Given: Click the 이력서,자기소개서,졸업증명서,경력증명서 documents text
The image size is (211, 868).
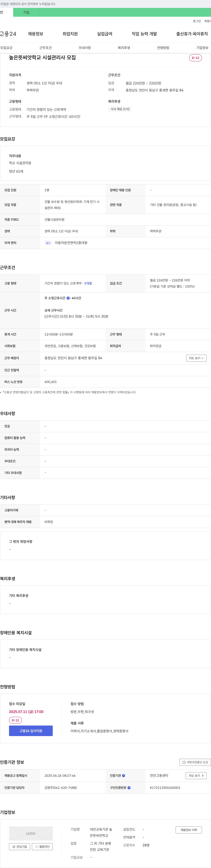Looking at the screenshot, I should tap(99, 731).
